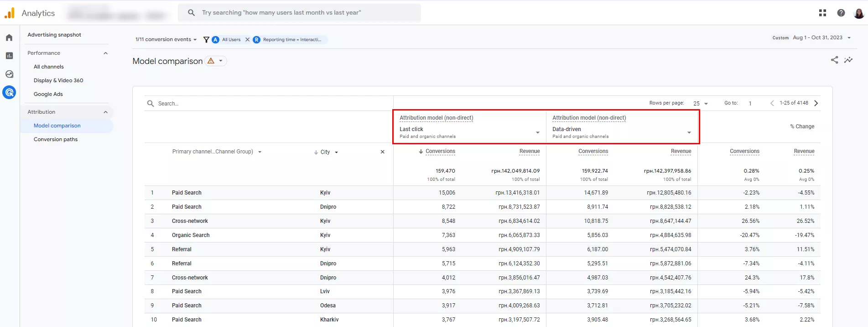
Task: Open the Analytics home logo
Action: (10, 13)
